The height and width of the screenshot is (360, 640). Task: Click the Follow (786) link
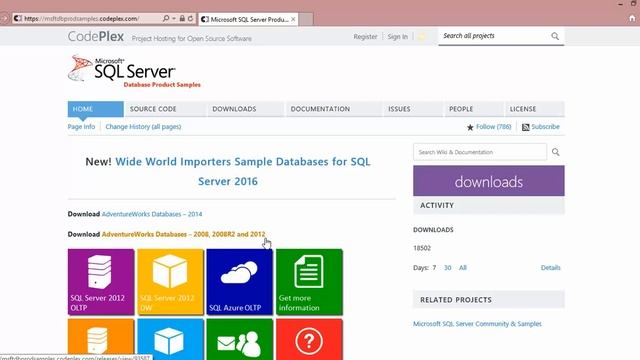(493, 127)
